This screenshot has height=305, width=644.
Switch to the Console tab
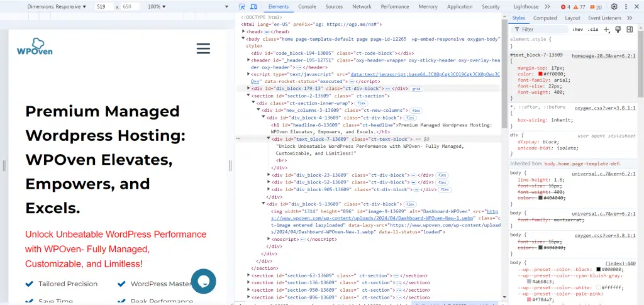(307, 6)
